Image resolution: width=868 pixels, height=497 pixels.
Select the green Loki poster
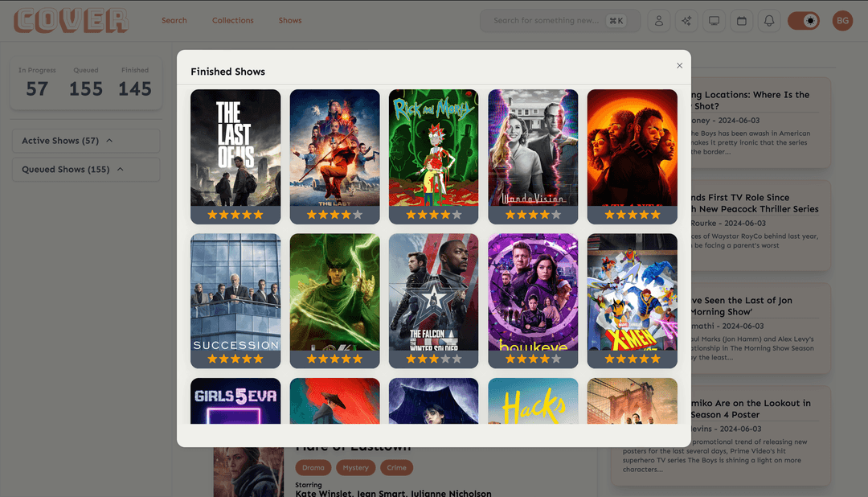[335, 292]
